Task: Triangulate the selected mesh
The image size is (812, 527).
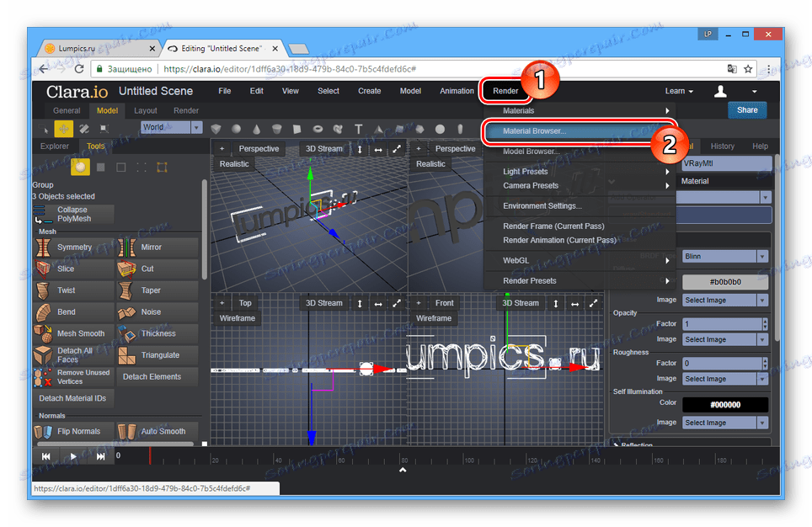Action: pyautogui.click(x=158, y=355)
